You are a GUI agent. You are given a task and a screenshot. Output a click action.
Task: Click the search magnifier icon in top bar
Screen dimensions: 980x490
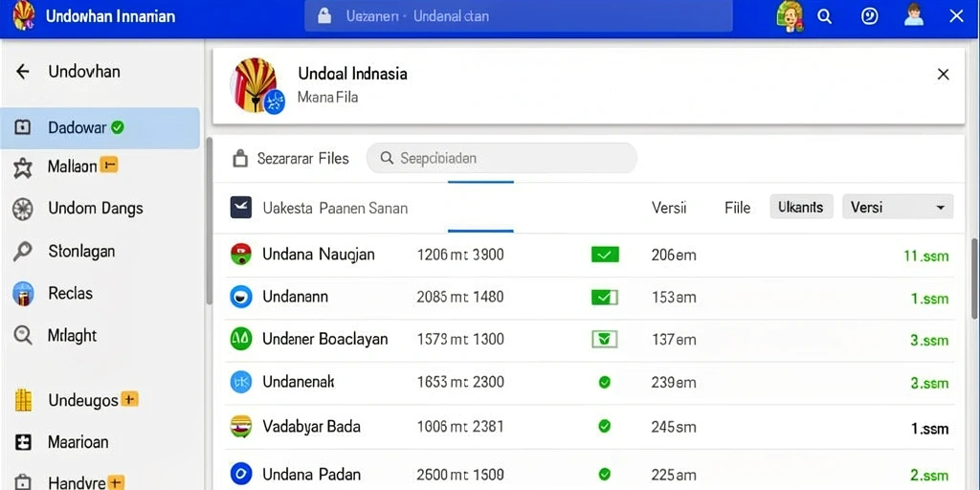point(824,17)
